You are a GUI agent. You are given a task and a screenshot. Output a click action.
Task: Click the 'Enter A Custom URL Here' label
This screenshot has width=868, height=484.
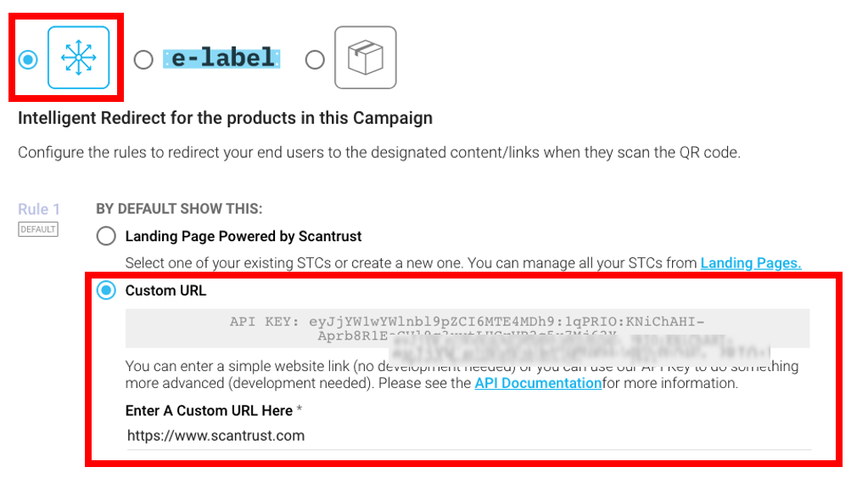coord(209,410)
